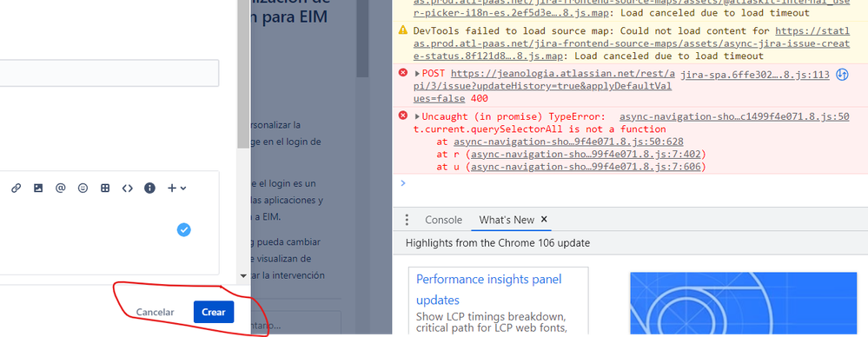
Task: Click the Cancelar button
Action: click(155, 312)
